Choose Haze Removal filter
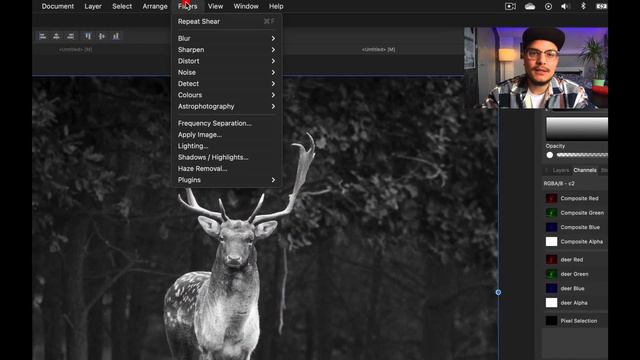Screen dimensions: 640x360 coord(227,169)
